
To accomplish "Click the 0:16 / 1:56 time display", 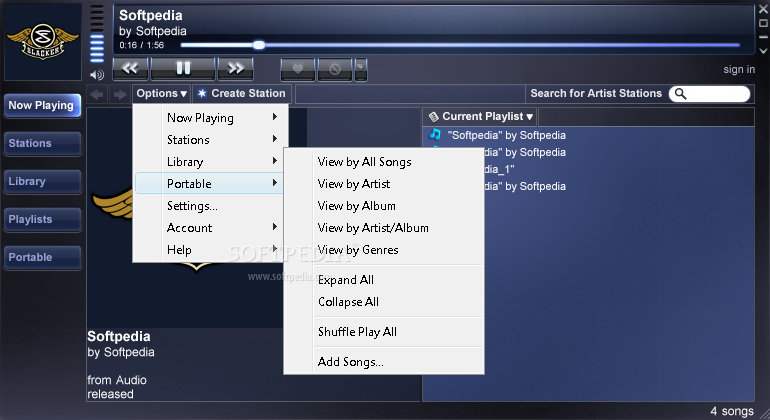I will (141, 45).
